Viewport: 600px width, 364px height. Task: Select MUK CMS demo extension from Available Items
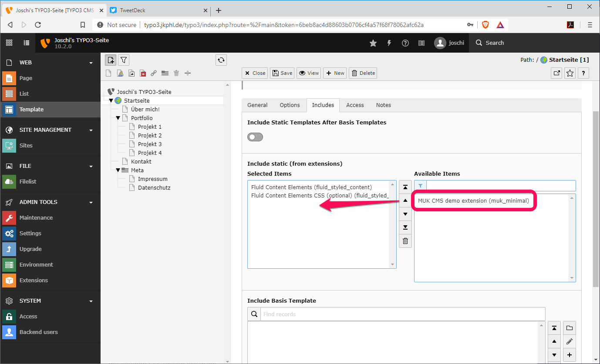(474, 200)
